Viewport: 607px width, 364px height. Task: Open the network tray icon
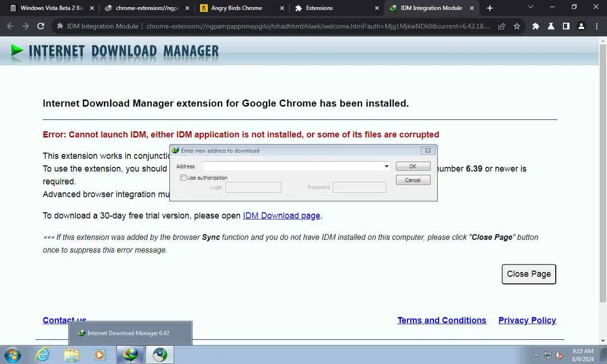(x=548, y=355)
